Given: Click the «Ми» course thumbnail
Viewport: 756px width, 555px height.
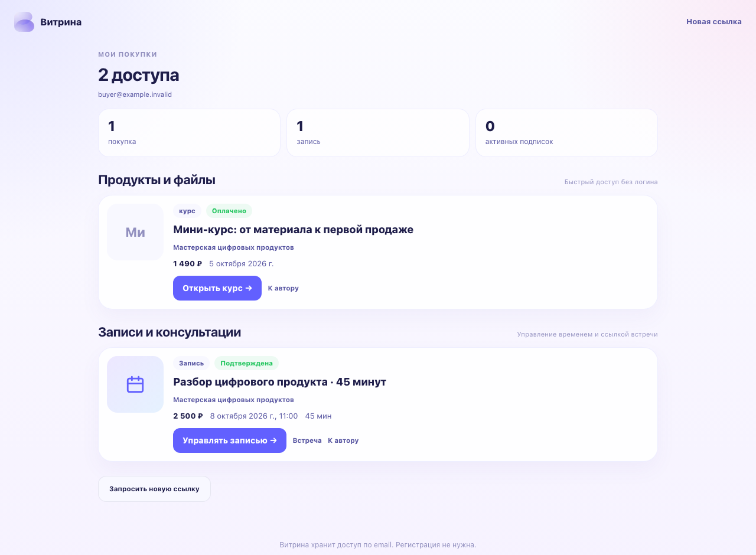Looking at the screenshot, I should (135, 232).
